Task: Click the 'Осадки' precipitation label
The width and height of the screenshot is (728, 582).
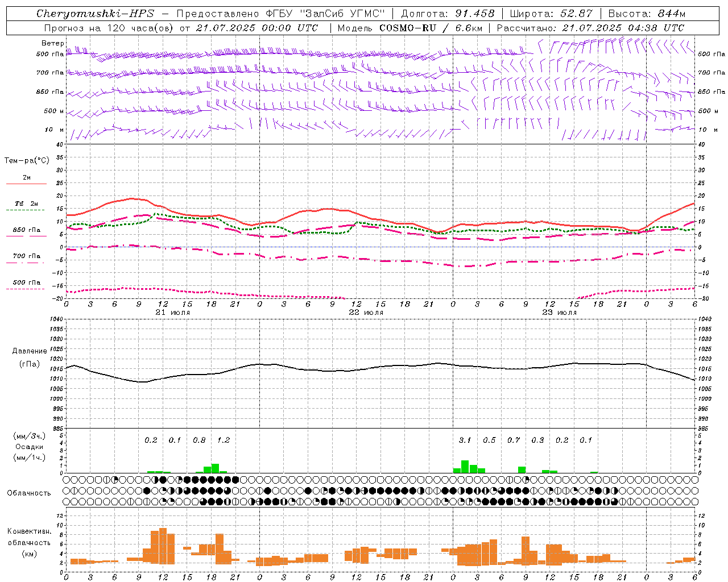Action: point(30,447)
